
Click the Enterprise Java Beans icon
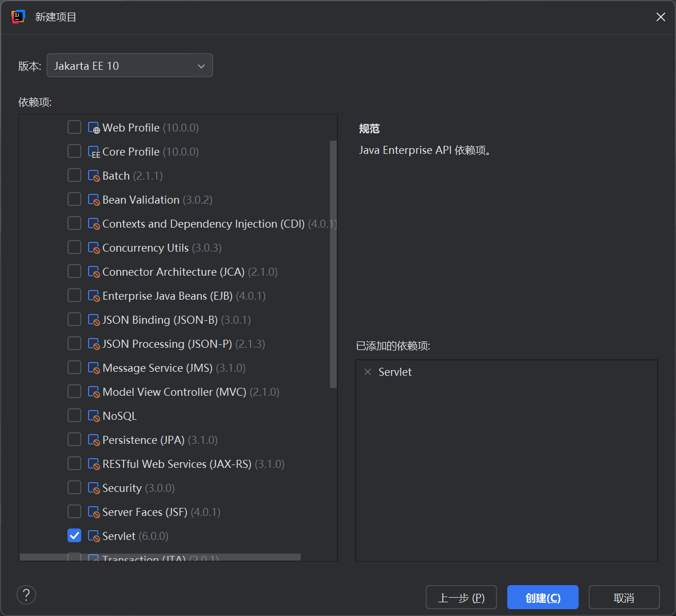click(94, 296)
